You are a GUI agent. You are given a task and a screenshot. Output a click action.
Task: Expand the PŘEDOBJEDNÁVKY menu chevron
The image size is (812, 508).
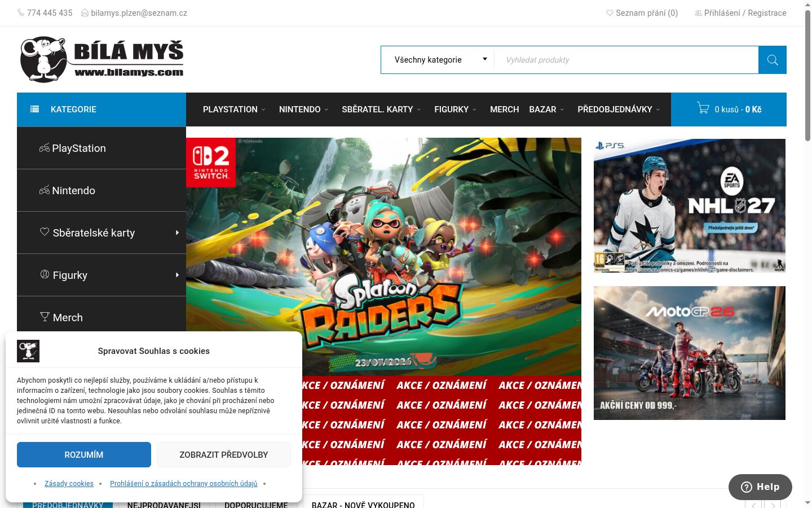[x=658, y=110]
